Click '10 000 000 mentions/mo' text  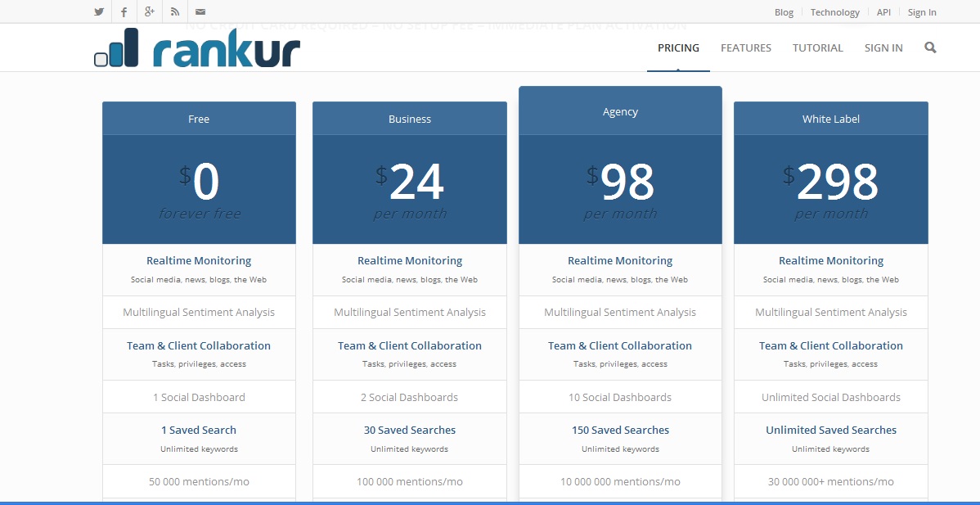tap(620, 482)
